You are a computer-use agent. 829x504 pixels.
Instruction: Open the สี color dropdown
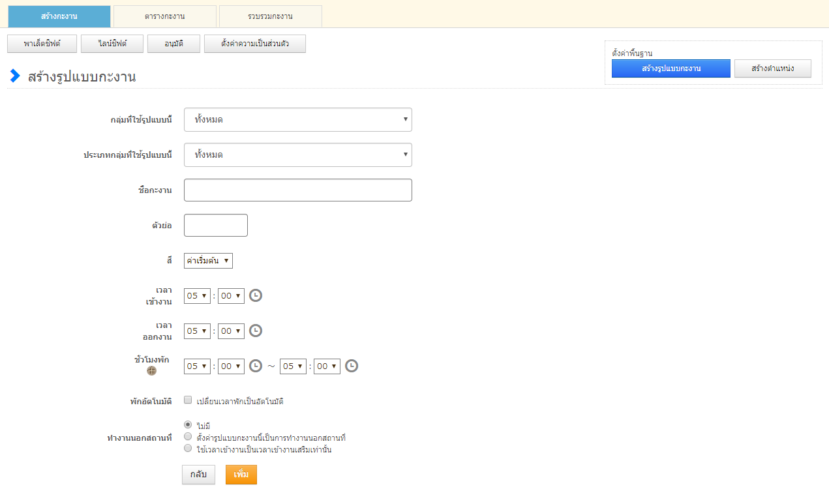click(x=208, y=261)
